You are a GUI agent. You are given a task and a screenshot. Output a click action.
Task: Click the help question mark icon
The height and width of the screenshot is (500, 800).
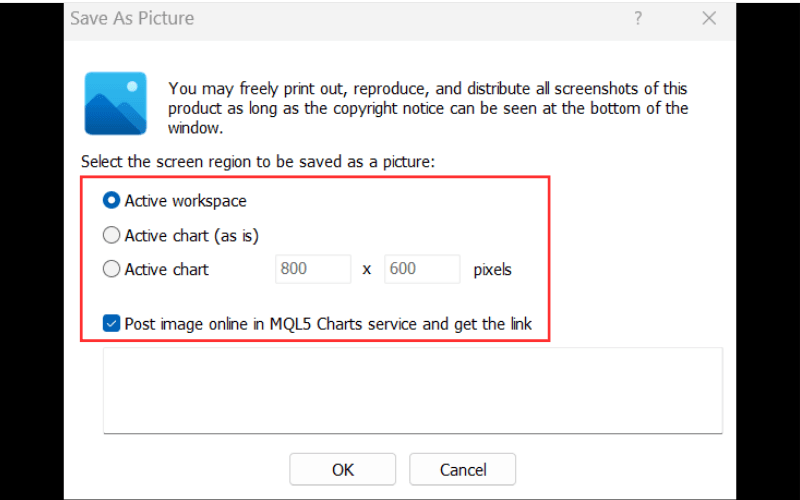click(638, 18)
